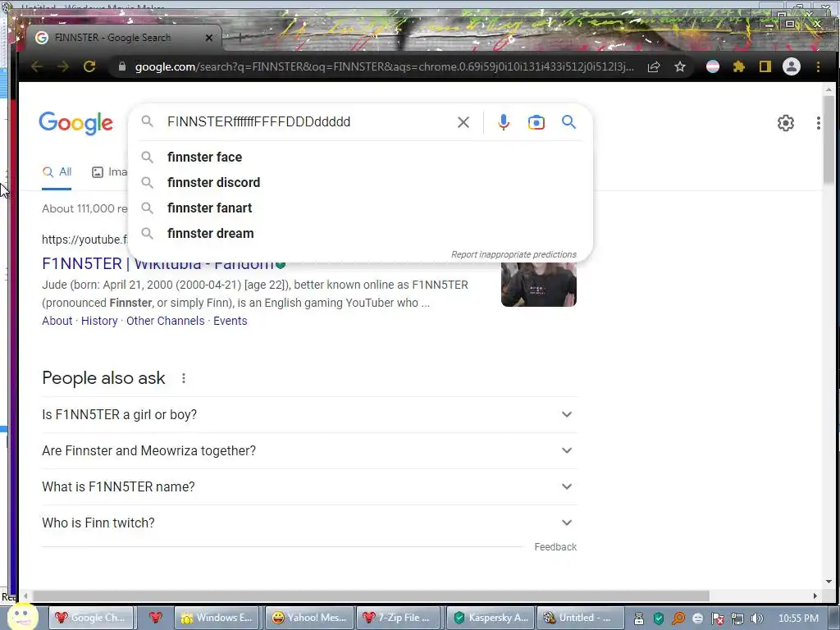Screen dimensions: 840x630
Task: Go back to previous page
Action: [x=36, y=66]
